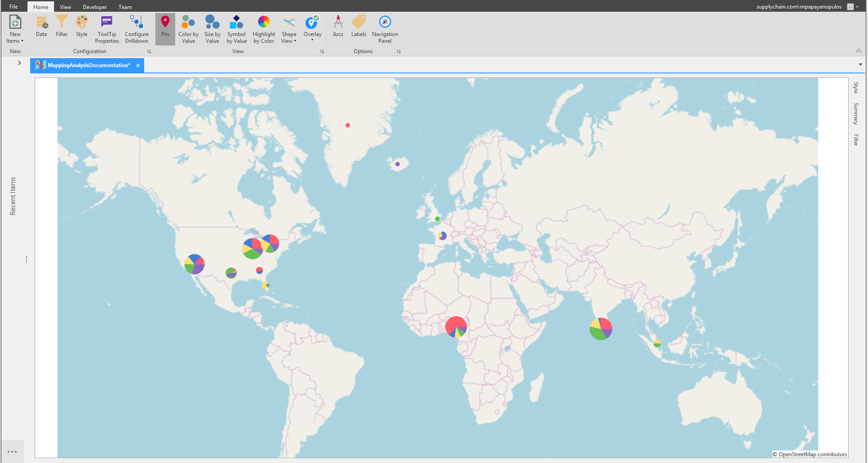Screen dimensions: 868x463
Task: Open the Overlay dropdown
Action: coord(312,29)
